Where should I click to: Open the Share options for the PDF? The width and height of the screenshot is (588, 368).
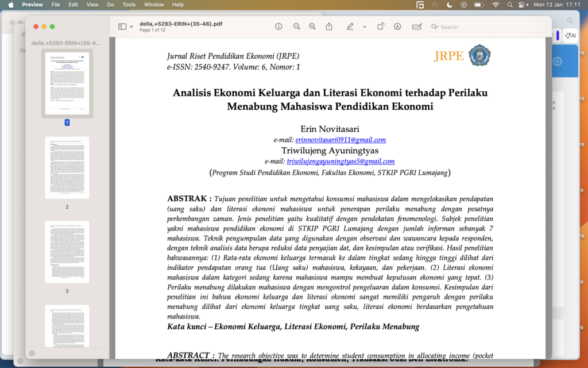[328, 26]
